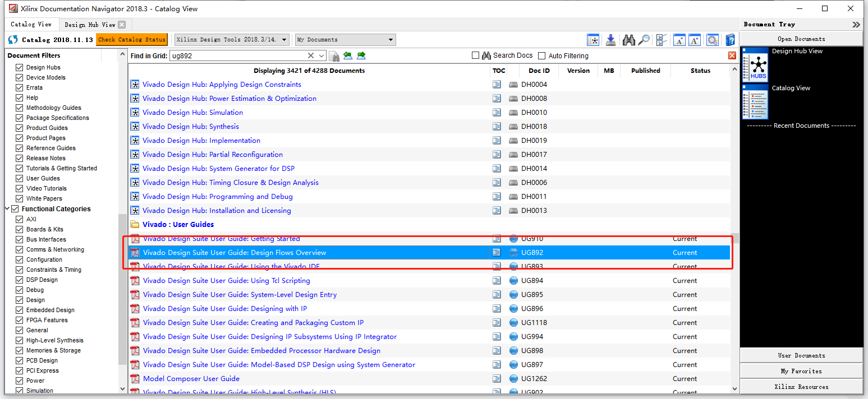Open the binoculars search tool
Screen dimensions: 868x399
click(628, 39)
